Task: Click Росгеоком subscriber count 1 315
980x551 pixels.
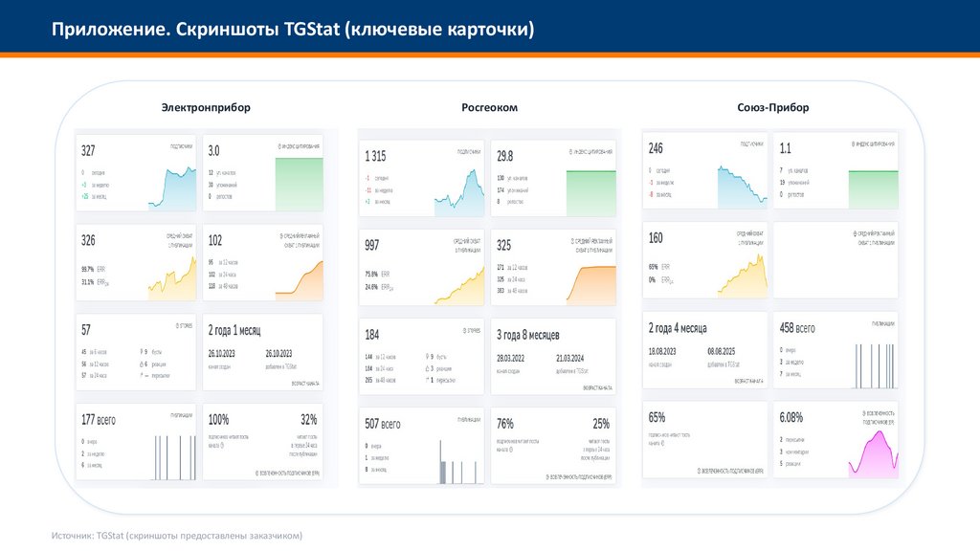Action: (x=375, y=156)
